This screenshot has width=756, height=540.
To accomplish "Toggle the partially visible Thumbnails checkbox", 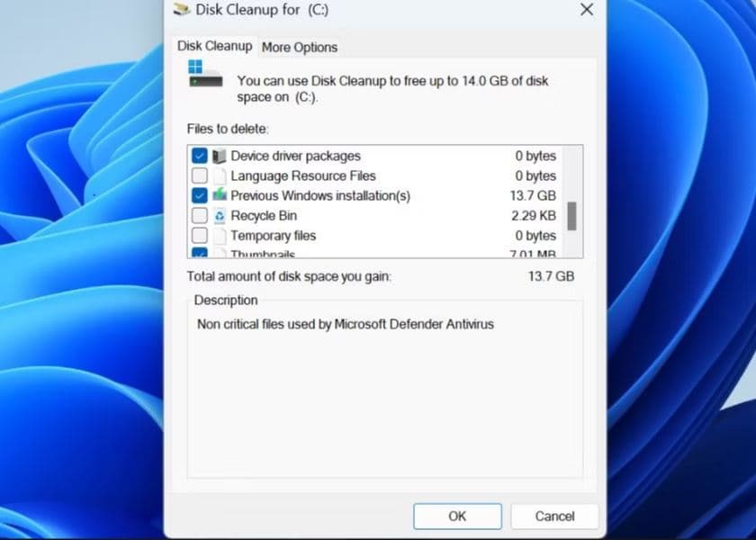I will click(x=200, y=254).
